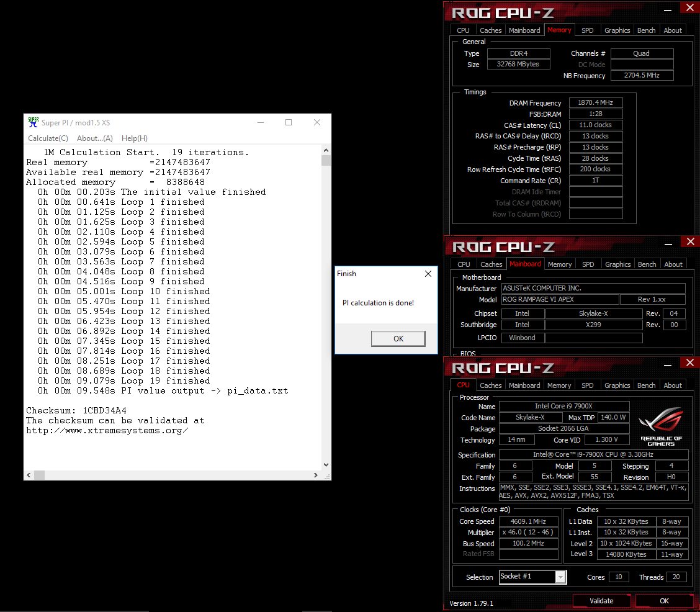Open Graphics tab in top CPU-Z window
The width and height of the screenshot is (700, 612).
coord(617,30)
